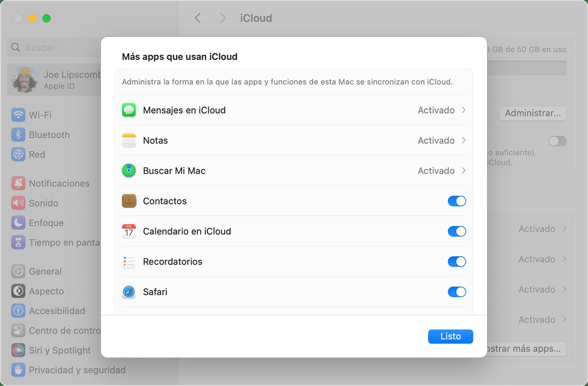Expand Buscar Mi Mac chevron

point(464,171)
